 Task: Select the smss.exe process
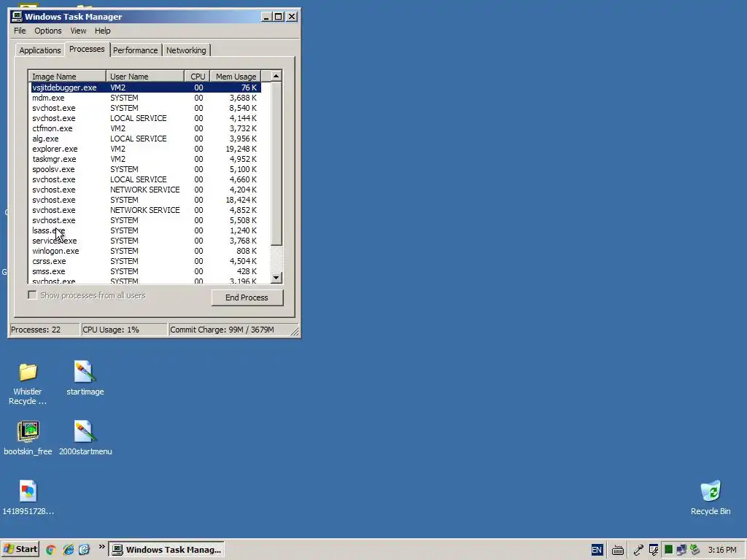pos(145,271)
